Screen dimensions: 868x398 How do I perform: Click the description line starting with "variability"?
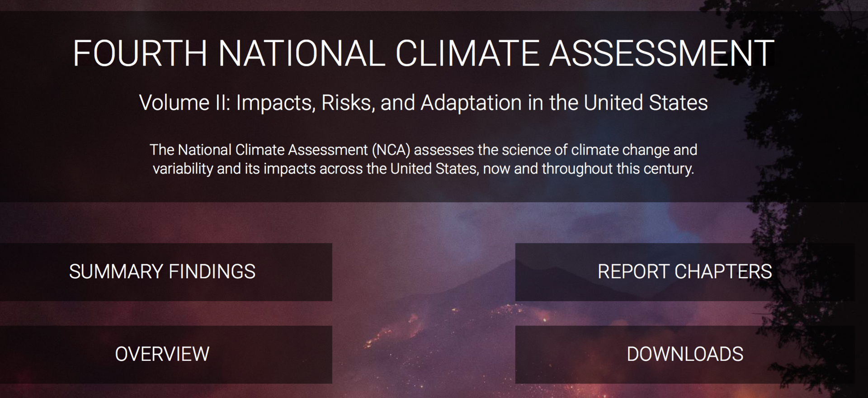tap(423, 169)
